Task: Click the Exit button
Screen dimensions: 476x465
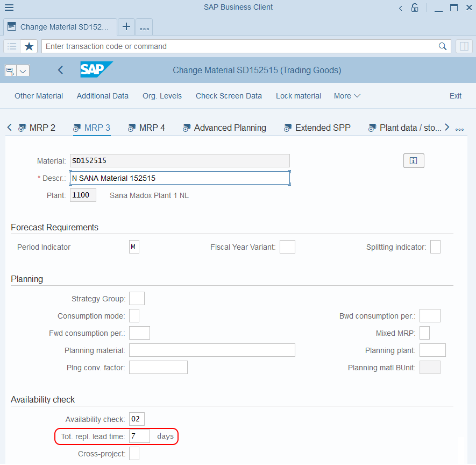Action: coord(456,96)
